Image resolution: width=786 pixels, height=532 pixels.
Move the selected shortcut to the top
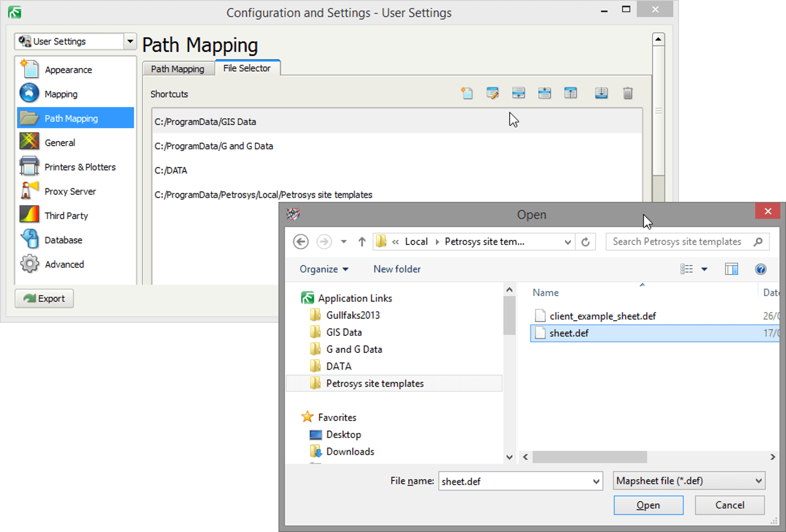[x=570, y=93]
